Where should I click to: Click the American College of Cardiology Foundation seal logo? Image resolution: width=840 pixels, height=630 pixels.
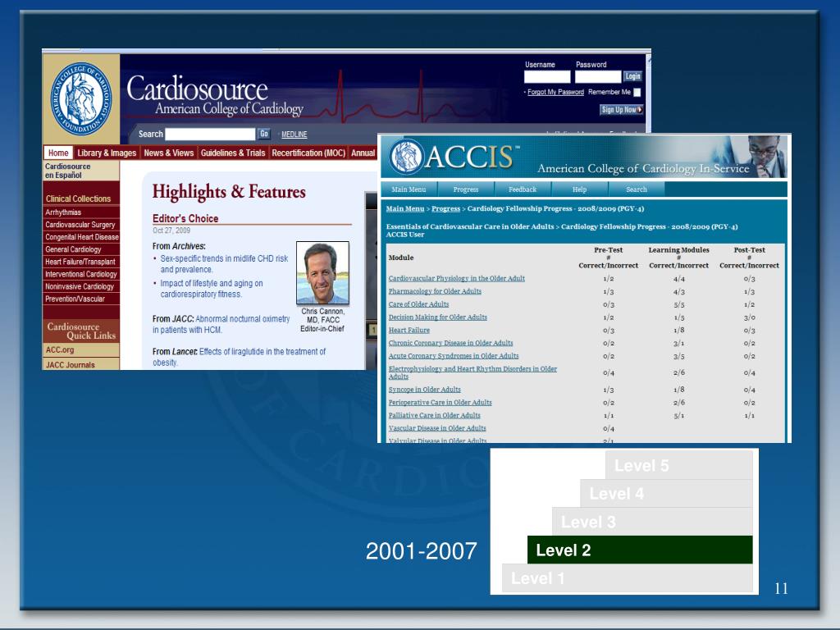pos(81,98)
